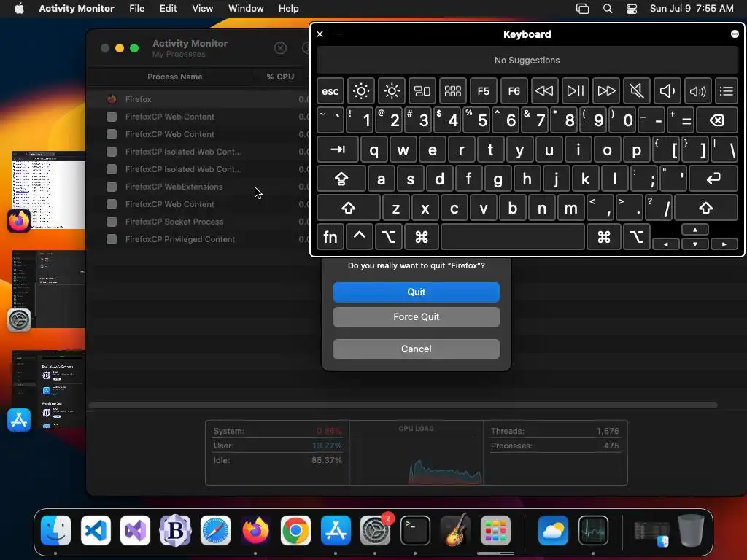
Task: Click the rewind media key
Action: 544,91
